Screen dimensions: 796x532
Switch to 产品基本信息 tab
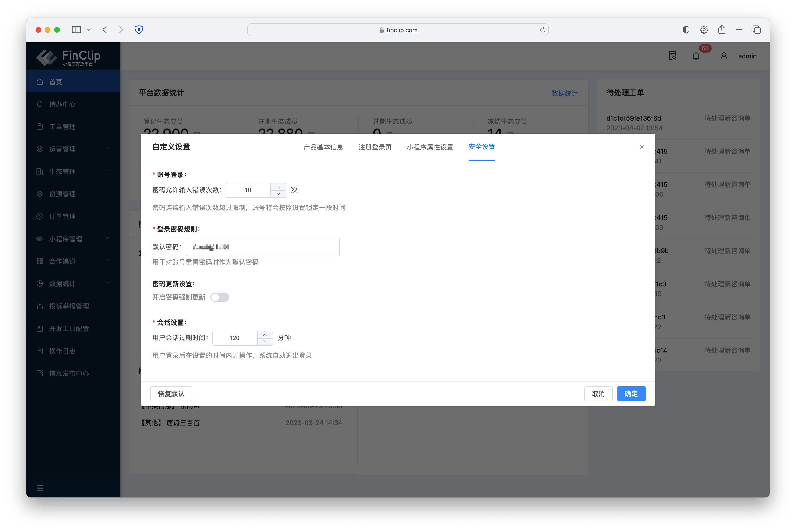(x=323, y=147)
